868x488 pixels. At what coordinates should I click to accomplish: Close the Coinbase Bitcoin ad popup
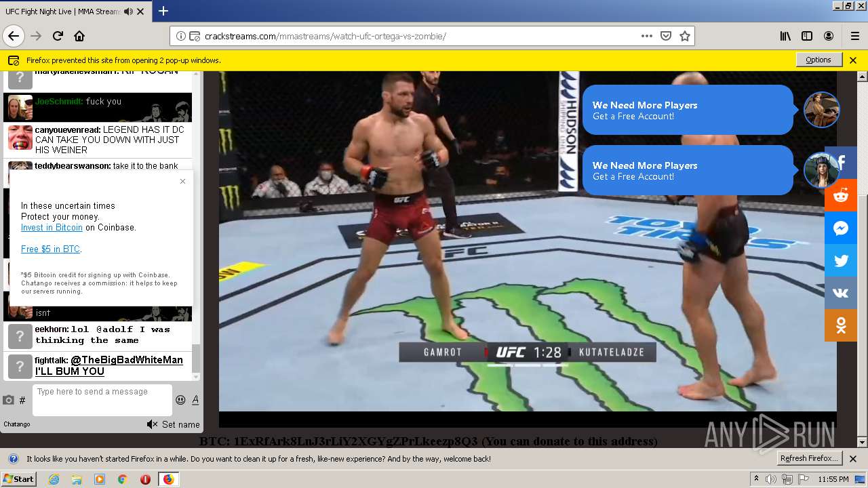point(182,181)
